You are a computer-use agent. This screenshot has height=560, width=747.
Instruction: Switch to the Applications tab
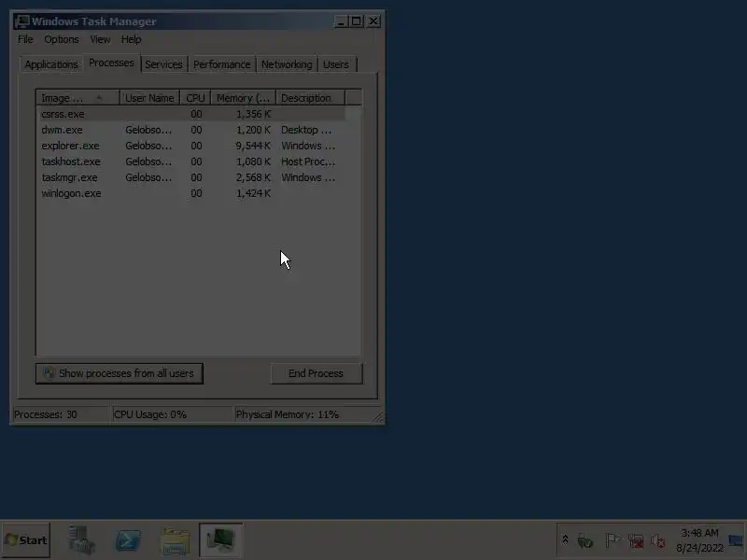(x=51, y=64)
